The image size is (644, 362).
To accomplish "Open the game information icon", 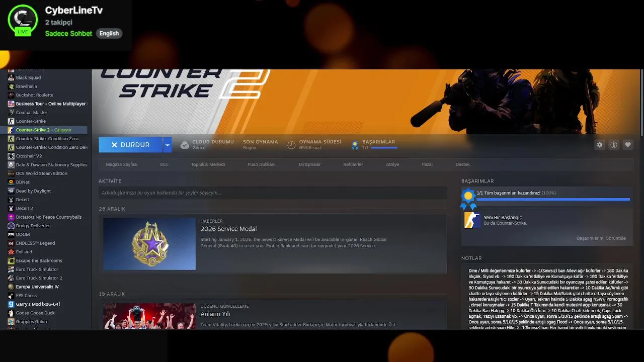I will click(614, 145).
